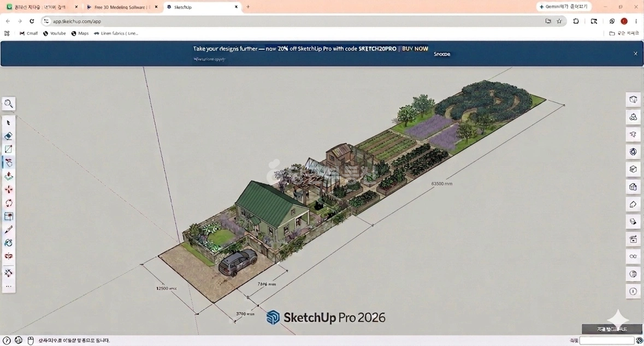Open the Model Info circle-i panel
Screen dimensions: 644x346
pos(633,291)
